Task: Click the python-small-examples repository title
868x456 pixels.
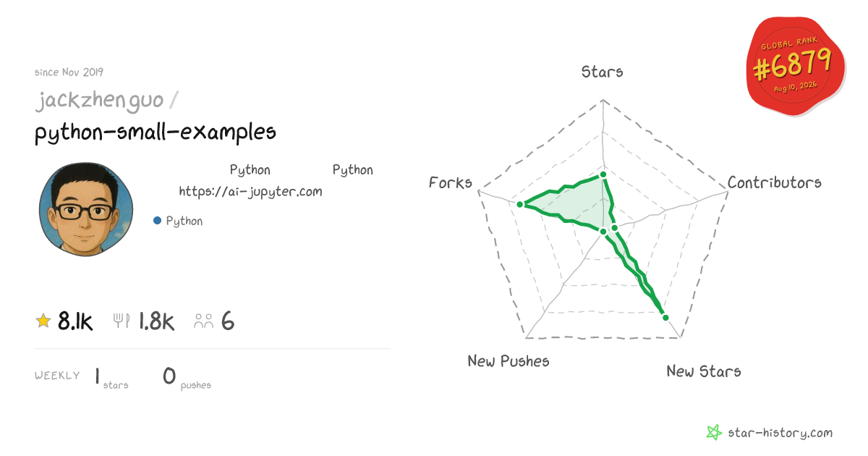Action: (156, 132)
